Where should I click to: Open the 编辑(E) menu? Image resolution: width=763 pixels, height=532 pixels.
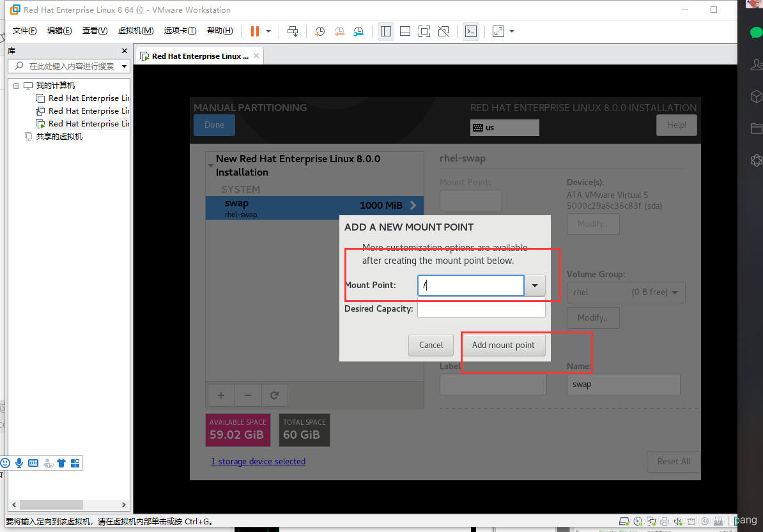[x=59, y=31]
